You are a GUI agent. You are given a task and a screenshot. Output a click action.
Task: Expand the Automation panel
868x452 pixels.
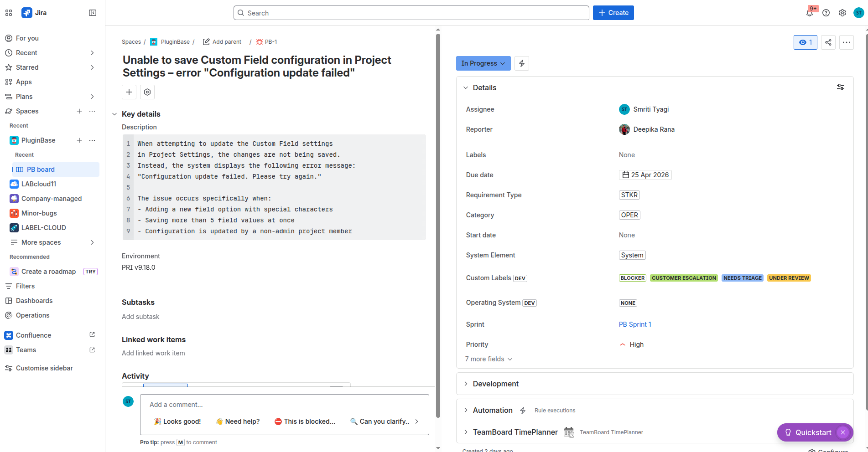pos(466,410)
